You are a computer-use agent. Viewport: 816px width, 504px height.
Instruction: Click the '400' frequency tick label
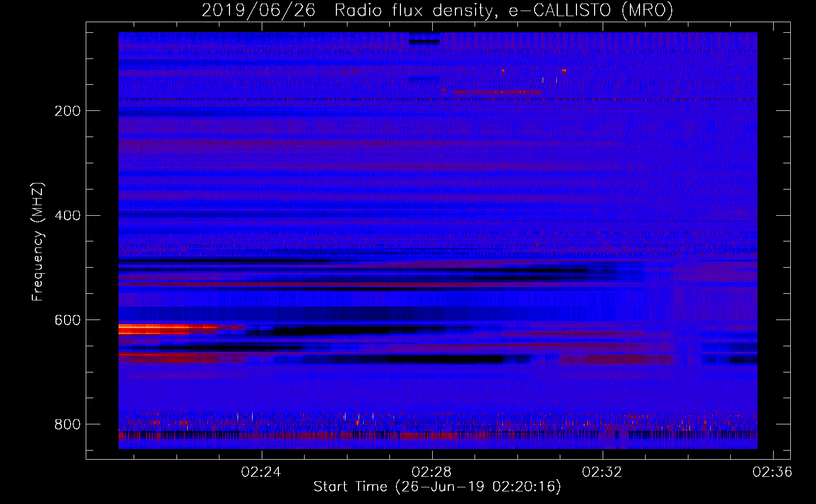tap(68, 216)
